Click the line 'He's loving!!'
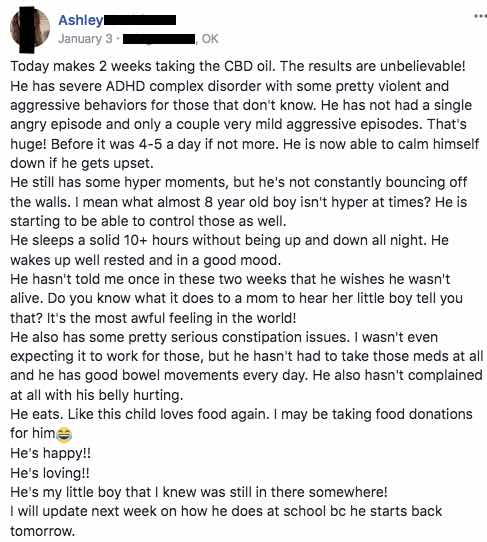 pos(50,473)
